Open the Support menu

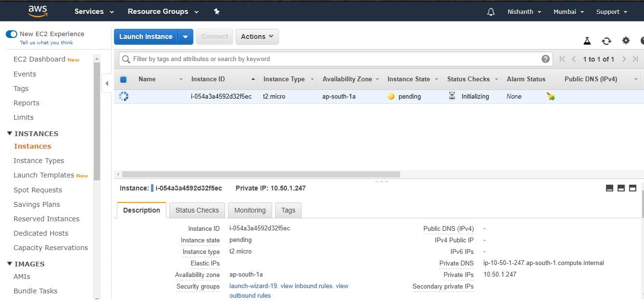pyautogui.click(x=612, y=12)
